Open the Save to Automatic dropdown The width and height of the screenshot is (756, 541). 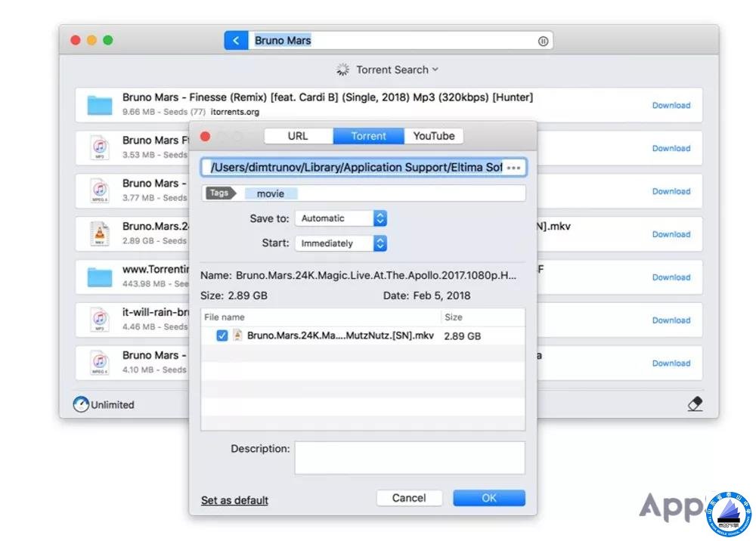341,218
